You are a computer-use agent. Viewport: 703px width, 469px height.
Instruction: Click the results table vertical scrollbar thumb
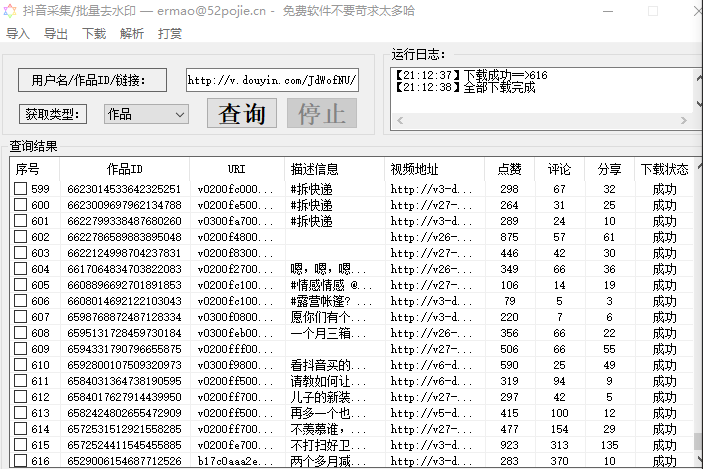pyautogui.click(x=698, y=441)
